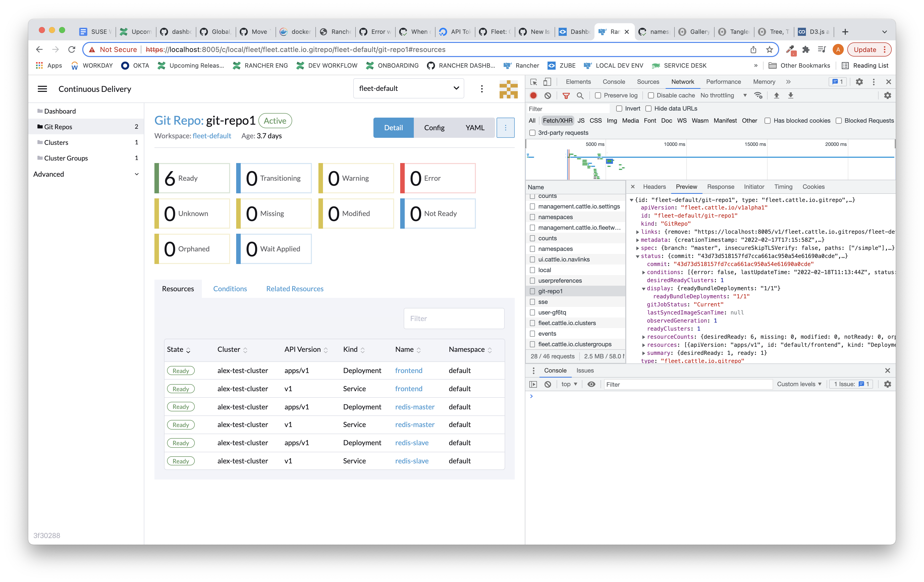
Task: Switch to the Conditions tab for git-repo1
Action: click(x=230, y=288)
